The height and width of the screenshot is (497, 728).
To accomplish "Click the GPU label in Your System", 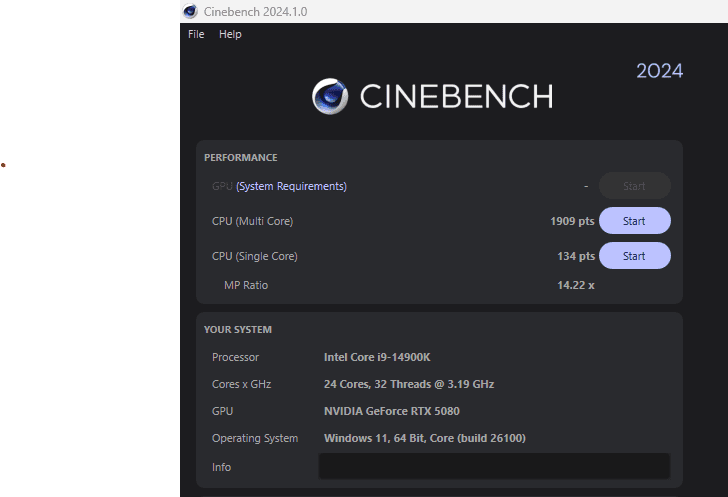I will pos(222,411).
